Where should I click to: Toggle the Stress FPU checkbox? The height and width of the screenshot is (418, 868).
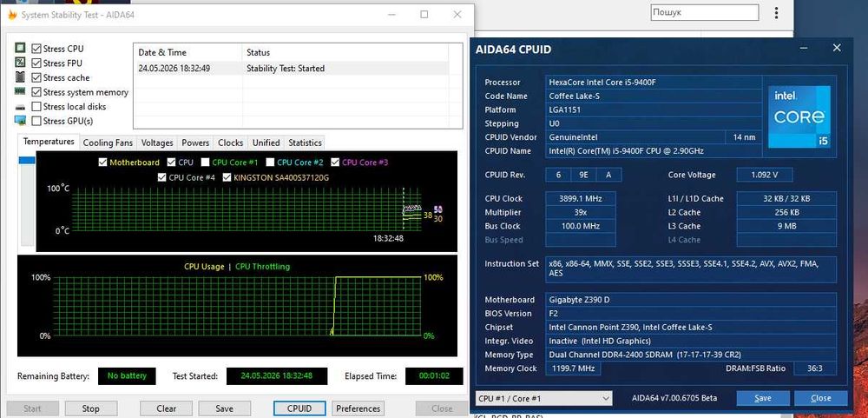click(36, 63)
